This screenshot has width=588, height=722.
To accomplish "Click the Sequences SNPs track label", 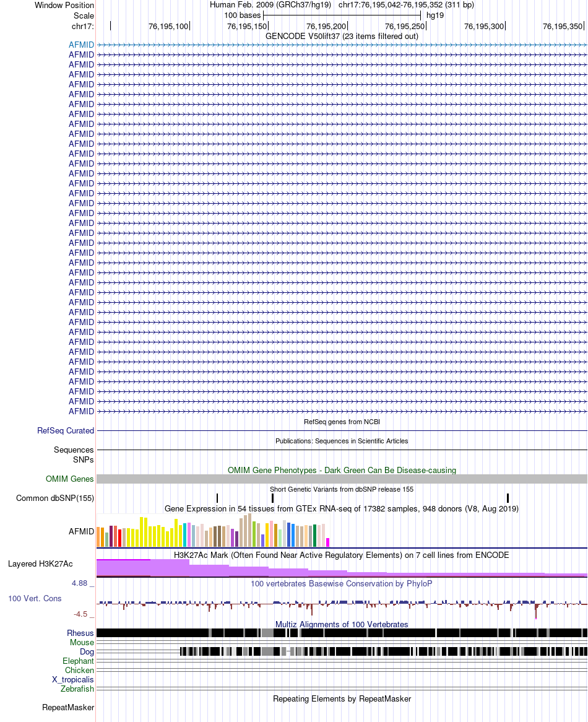I will 74,455.
